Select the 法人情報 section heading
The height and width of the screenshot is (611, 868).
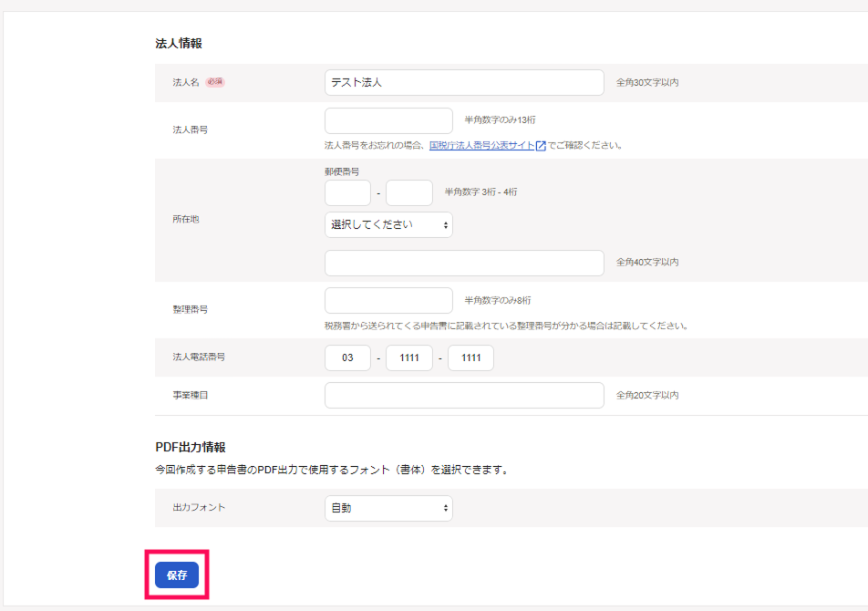[x=179, y=43]
